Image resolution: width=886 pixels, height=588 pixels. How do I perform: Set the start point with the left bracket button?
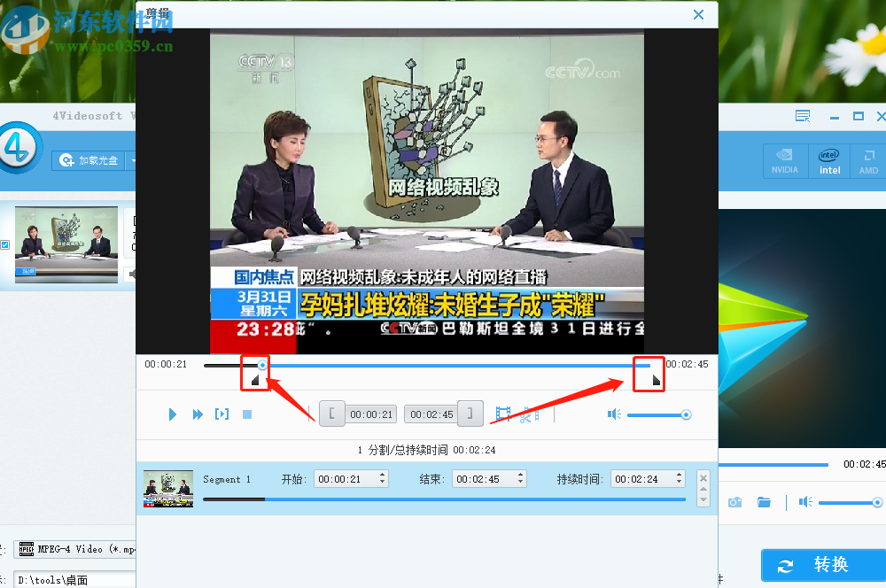[x=332, y=414]
